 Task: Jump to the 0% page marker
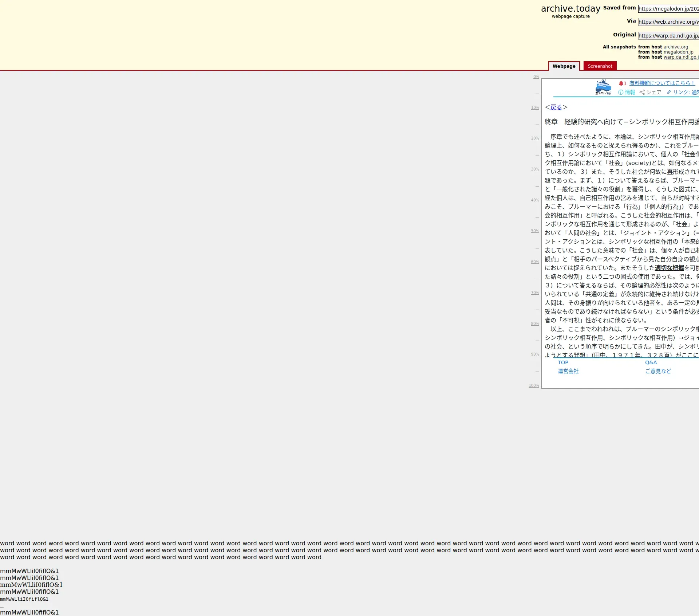[536, 77]
